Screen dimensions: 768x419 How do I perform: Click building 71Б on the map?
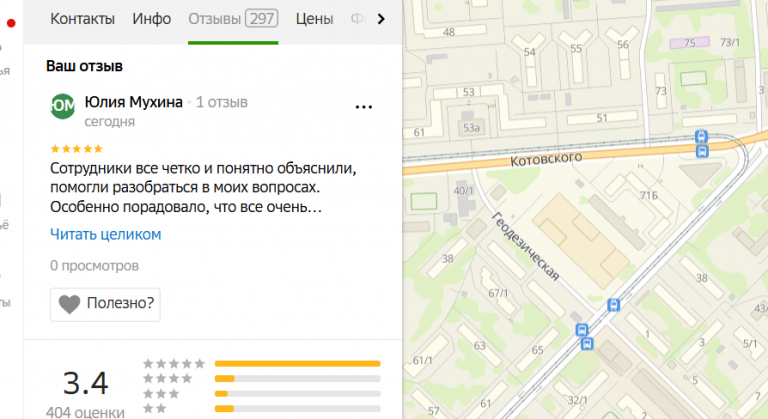648,196
